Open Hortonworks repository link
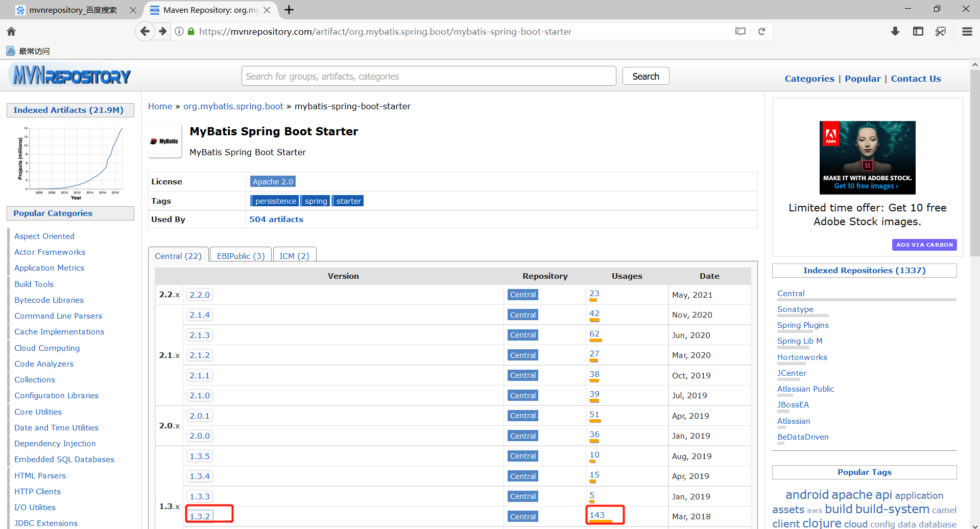Image resolution: width=980 pixels, height=529 pixels. click(802, 357)
